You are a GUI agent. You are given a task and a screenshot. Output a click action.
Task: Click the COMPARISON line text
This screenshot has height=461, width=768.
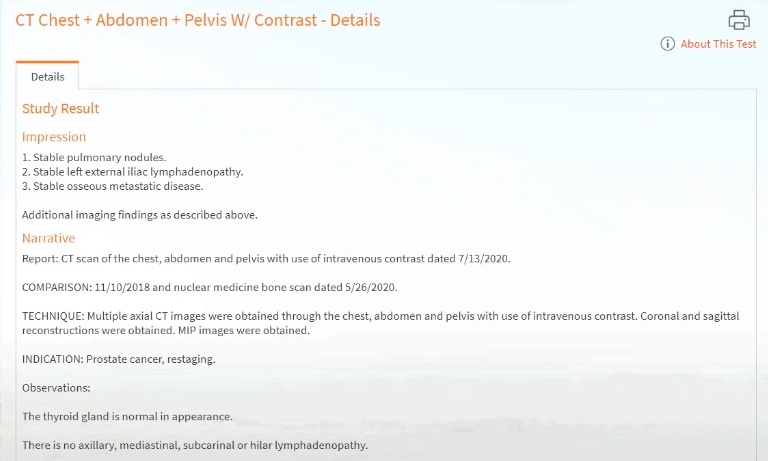point(210,287)
